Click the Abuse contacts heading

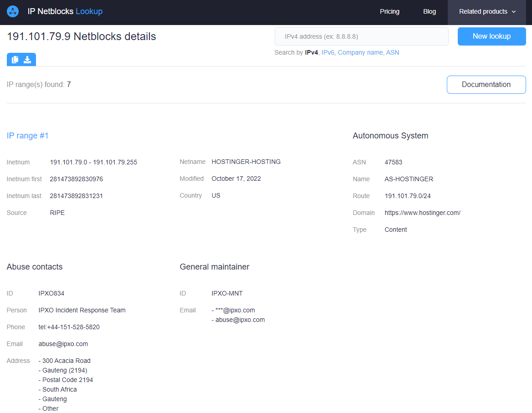(x=35, y=267)
